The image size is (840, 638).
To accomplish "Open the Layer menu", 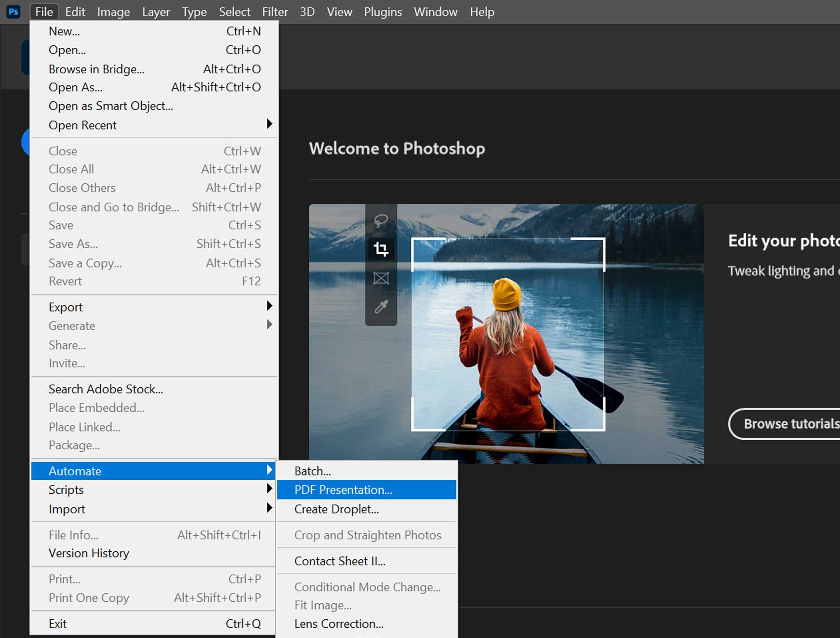I will point(156,12).
